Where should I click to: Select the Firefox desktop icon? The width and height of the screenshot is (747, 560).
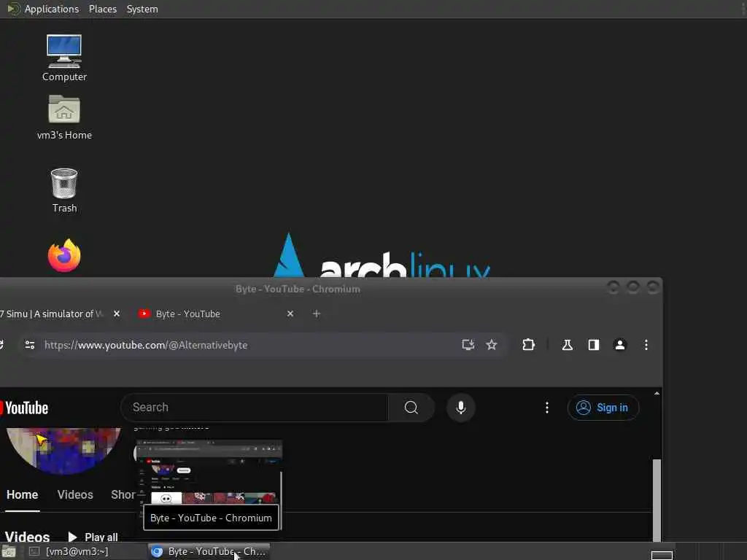click(x=64, y=256)
